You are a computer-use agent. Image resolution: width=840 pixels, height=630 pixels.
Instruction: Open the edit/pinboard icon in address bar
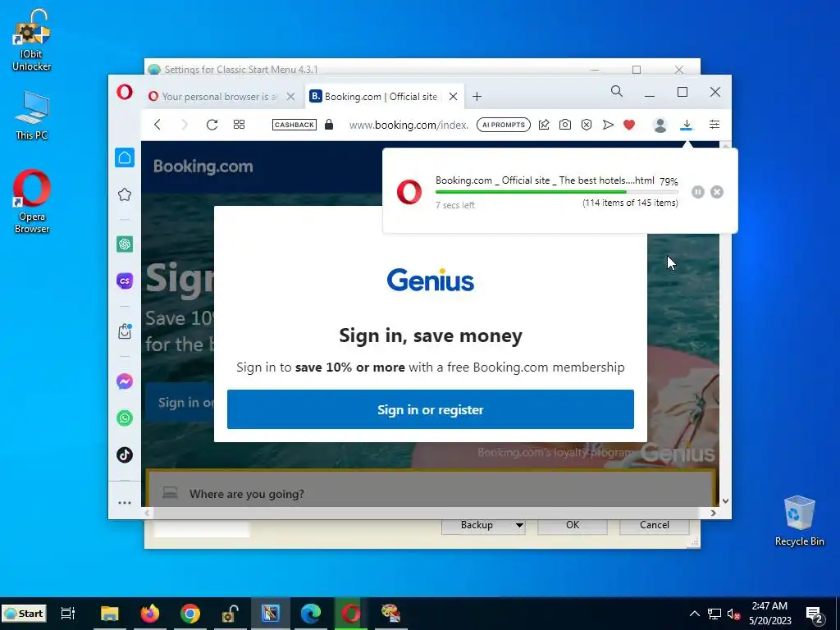click(x=544, y=125)
